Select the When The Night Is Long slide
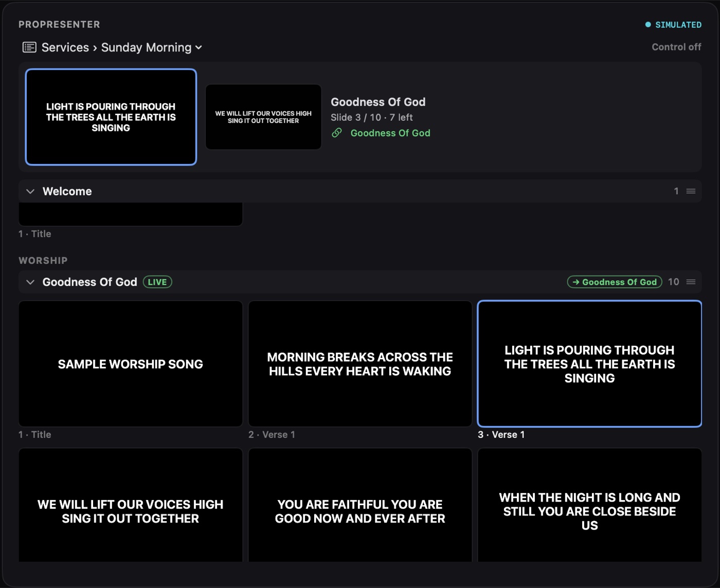720x588 pixels. click(x=589, y=505)
